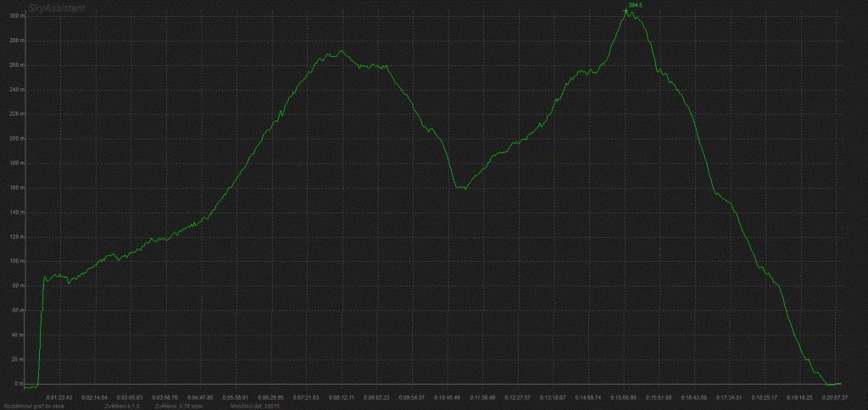Select the 0:01:23.43 time axis tick

click(59, 396)
